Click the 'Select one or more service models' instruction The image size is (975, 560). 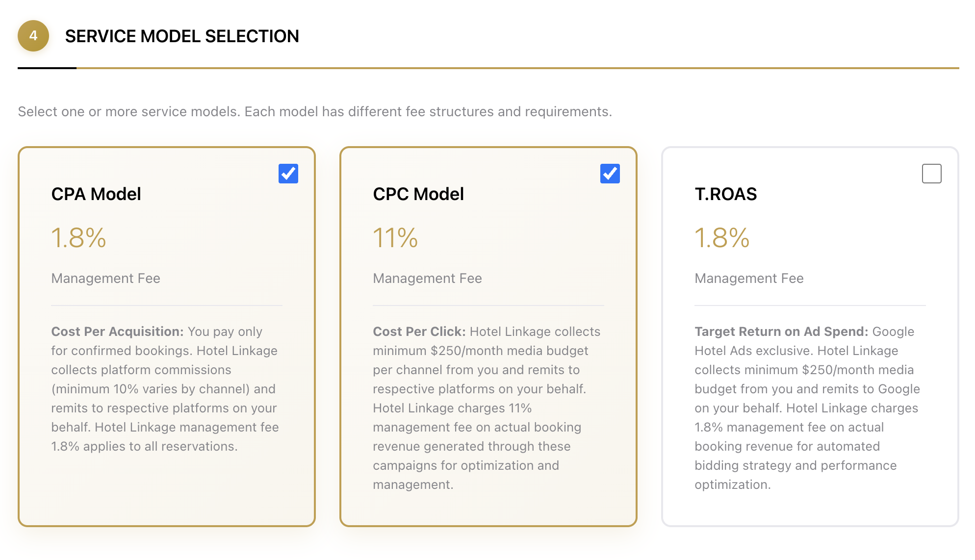tap(315, 112)
